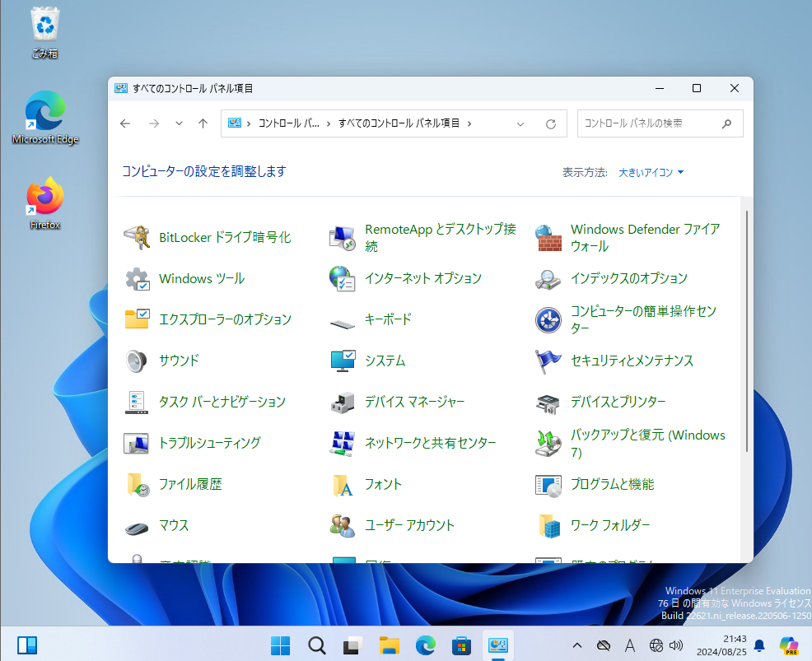812x661 pixels.
Task: Click the Windows ツール link text
Action: [202, 278]
